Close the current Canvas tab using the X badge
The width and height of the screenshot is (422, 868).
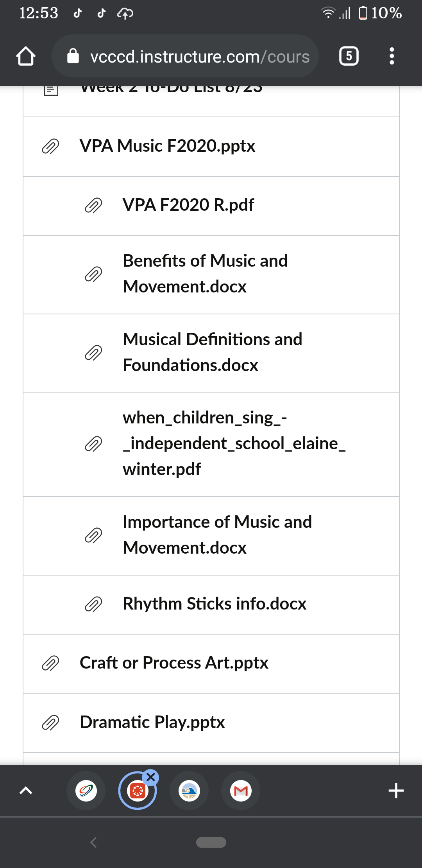pos(151,777)
